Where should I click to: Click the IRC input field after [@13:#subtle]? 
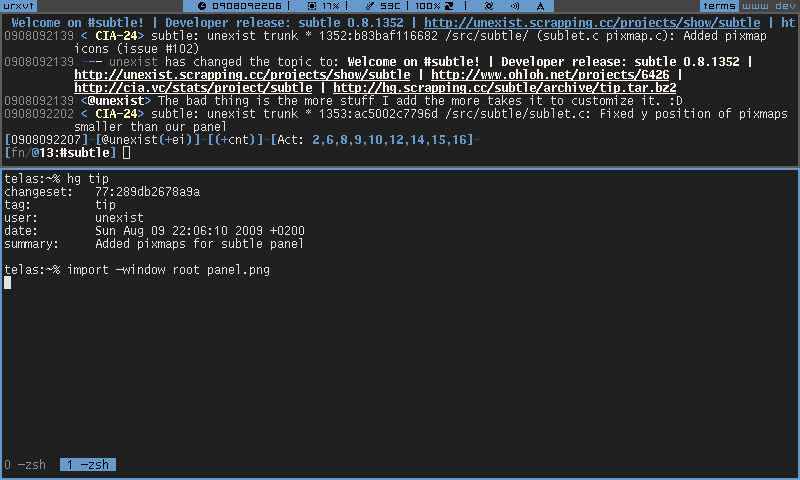click(126, 153)
